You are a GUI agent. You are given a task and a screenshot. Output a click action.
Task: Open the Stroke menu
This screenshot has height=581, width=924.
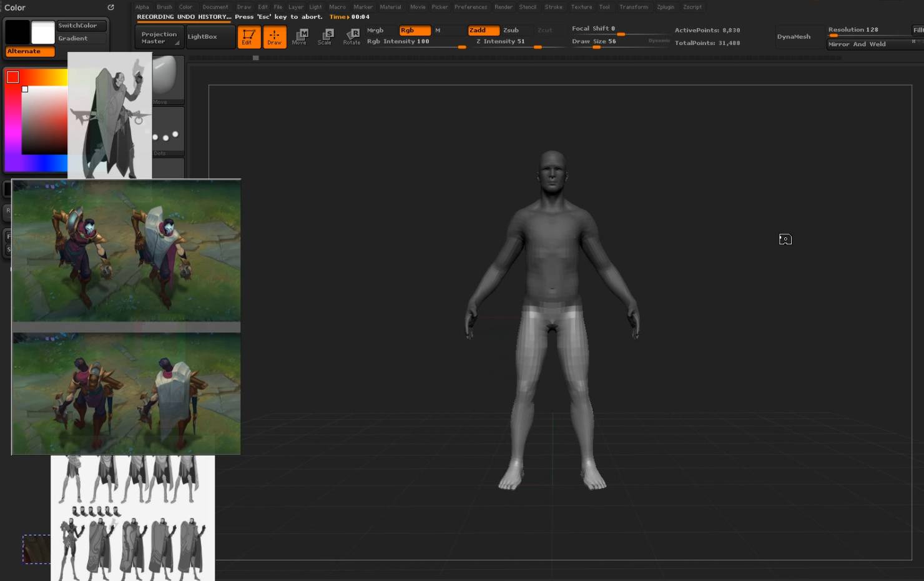coord(554,7)
